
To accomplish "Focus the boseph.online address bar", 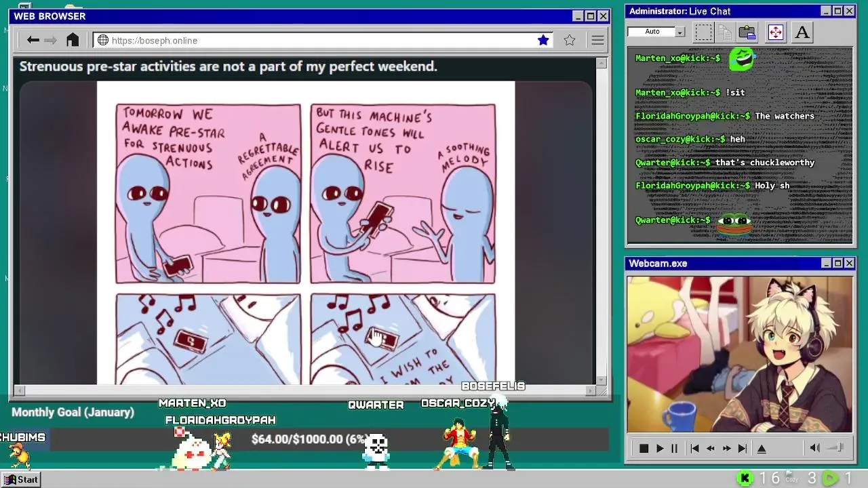I will [x=323, y=41].
